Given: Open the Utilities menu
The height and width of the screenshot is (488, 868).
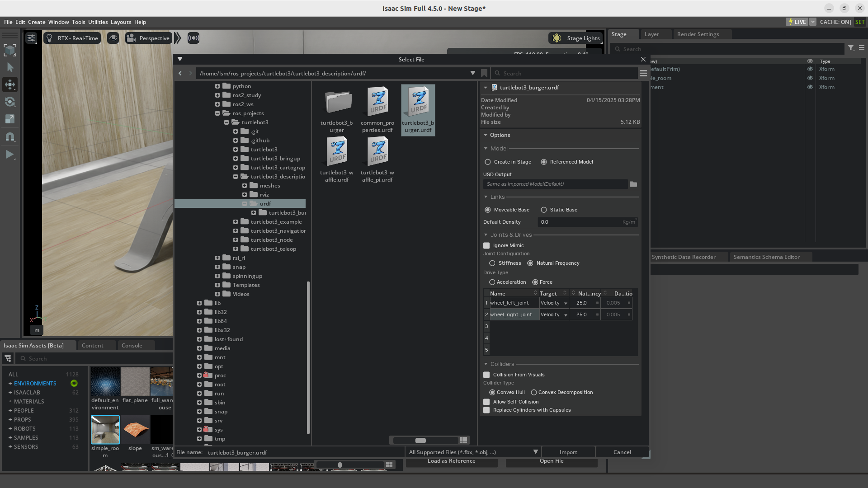Looking at the screenshot, I should pyautogui.click(x=98, y=22).
